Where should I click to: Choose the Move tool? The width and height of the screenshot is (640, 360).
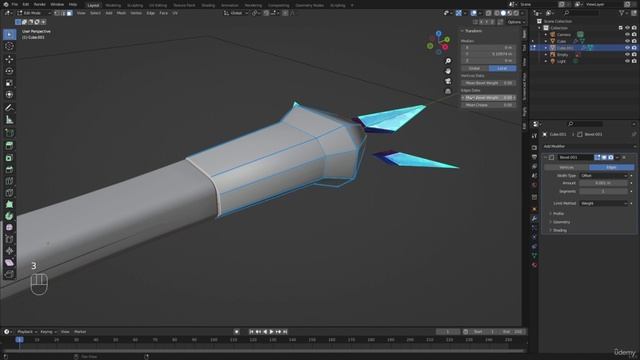coord(9,59)
